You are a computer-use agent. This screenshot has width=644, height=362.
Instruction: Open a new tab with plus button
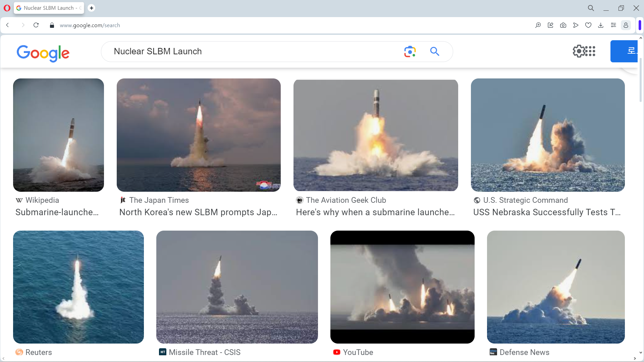[x=91, y=8]
